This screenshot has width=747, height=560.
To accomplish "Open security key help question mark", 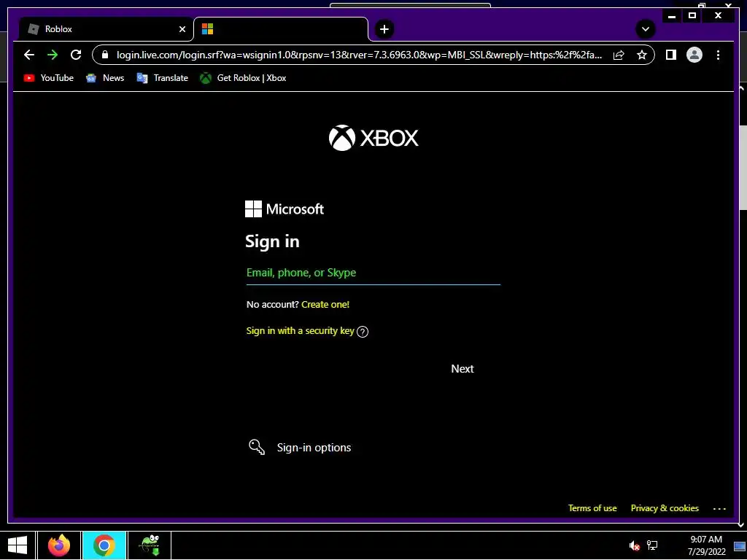I will 363,332.
